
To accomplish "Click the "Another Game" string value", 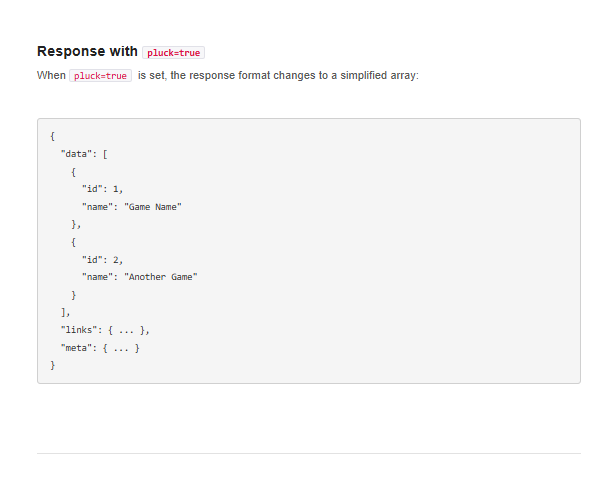I will 161,277.
